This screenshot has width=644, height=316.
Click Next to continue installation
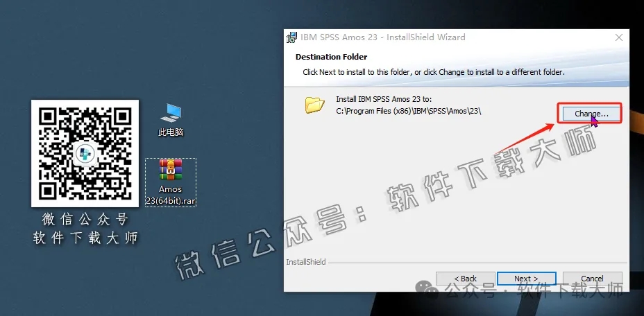tap(526, 279)
